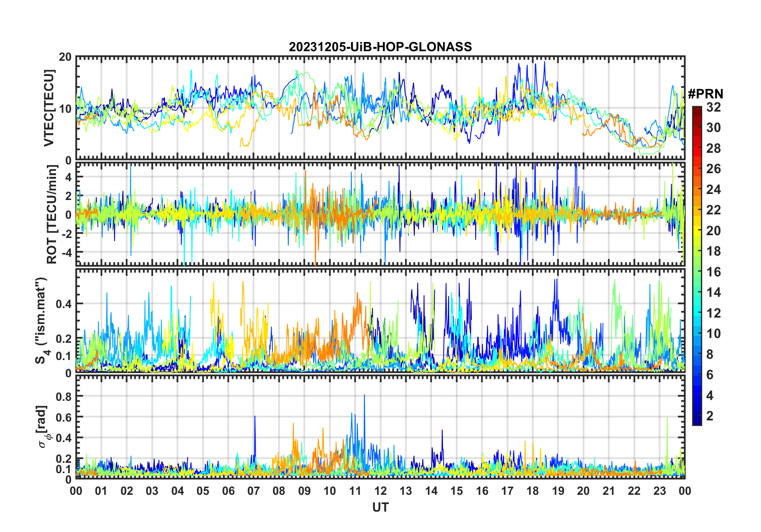This screenshot has width=761, height=532.
Task: Click hour label 13 on UT axis
Action: point(406,491)
